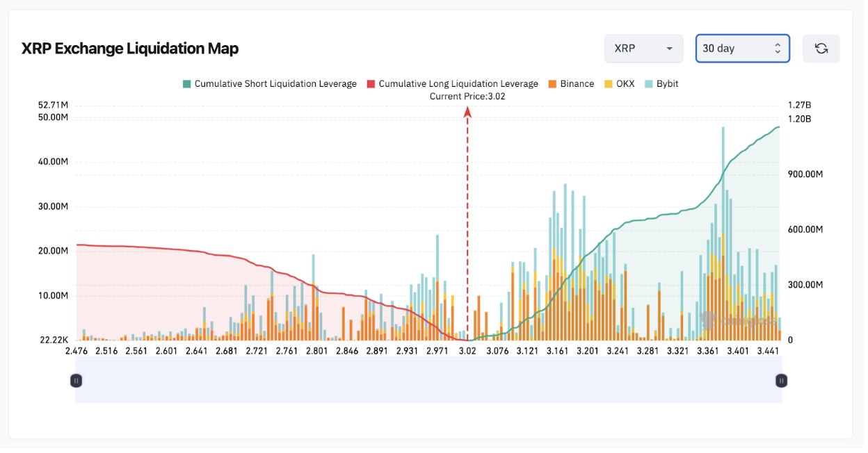Toggle Binance series in legend

571,84
